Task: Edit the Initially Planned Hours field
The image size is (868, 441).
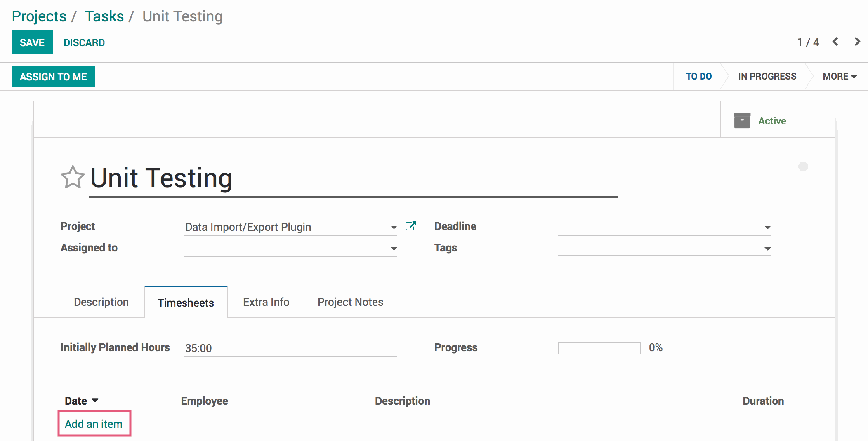Action: (290, 348)
